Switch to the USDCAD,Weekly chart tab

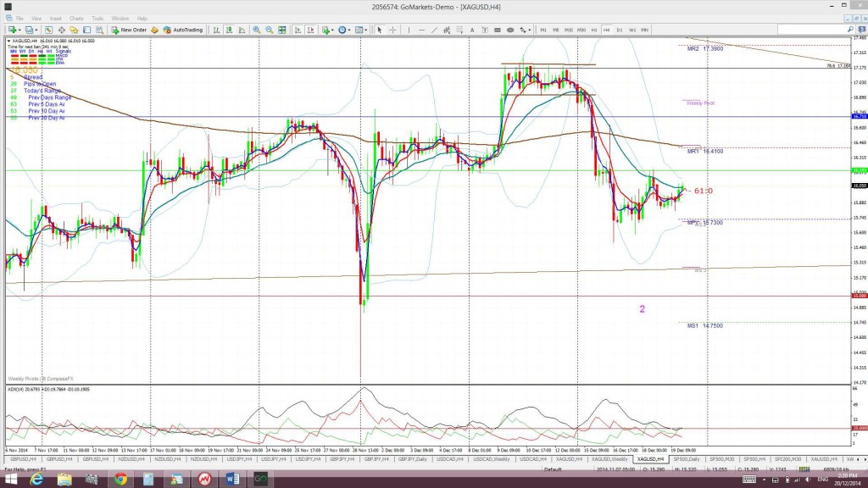click(x=492, y=459)
